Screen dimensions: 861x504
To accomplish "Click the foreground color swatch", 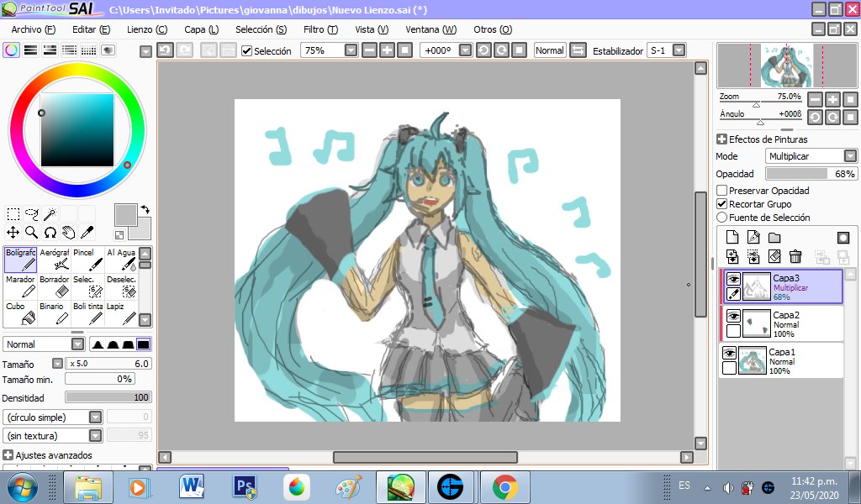I will (x=126, y=215).
